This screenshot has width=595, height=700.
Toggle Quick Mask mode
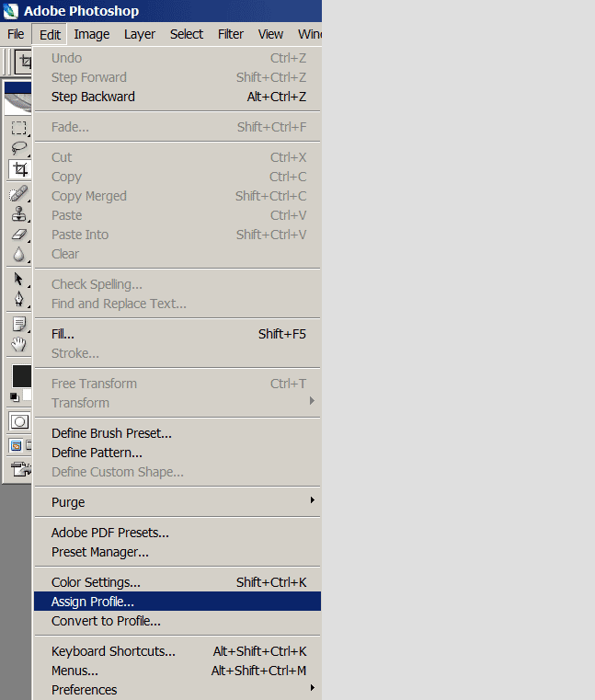(18, 421)
